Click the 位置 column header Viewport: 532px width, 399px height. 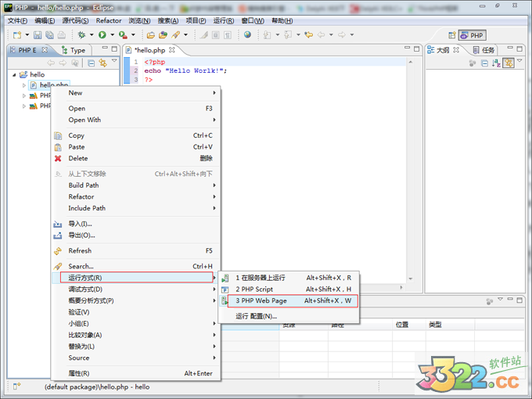coord(409,325)
